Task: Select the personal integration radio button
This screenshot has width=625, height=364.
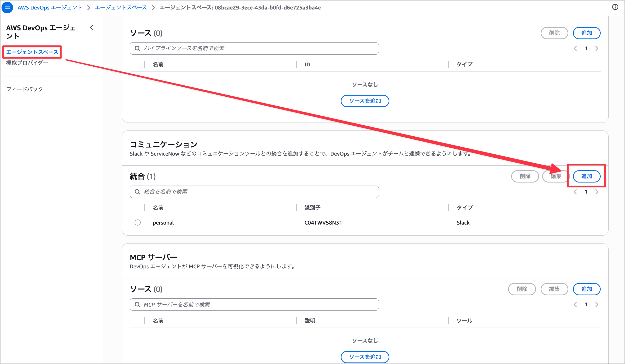Action: (x=138, y=223)
